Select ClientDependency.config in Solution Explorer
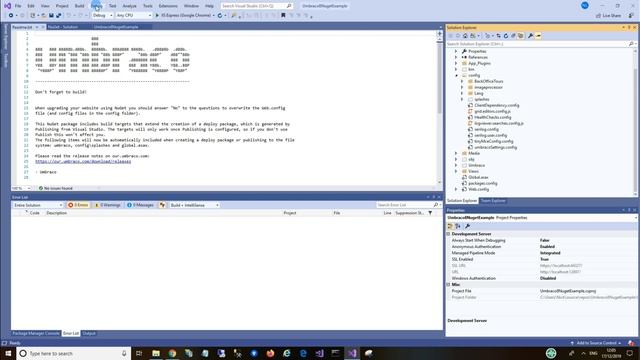 click(x=496, y=105)
